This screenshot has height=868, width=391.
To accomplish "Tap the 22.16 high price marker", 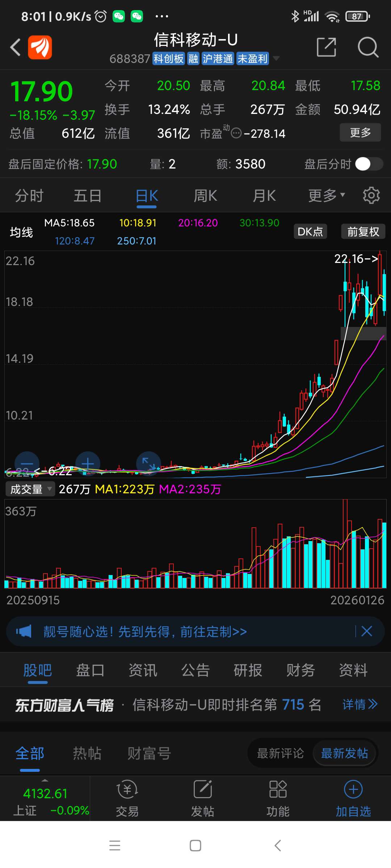I will 357,259.
